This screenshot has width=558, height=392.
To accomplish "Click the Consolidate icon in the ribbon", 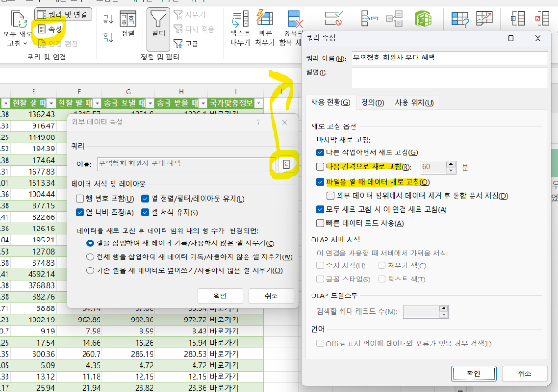I will 368,19.
